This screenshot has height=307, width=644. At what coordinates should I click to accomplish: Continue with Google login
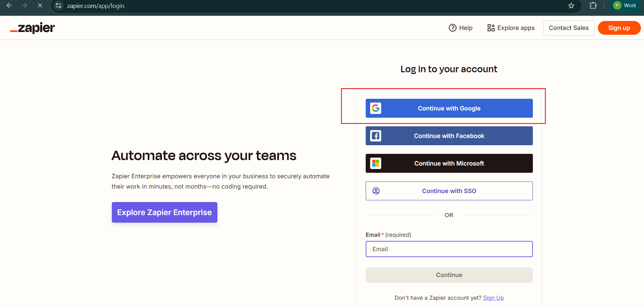pos(449,108)
